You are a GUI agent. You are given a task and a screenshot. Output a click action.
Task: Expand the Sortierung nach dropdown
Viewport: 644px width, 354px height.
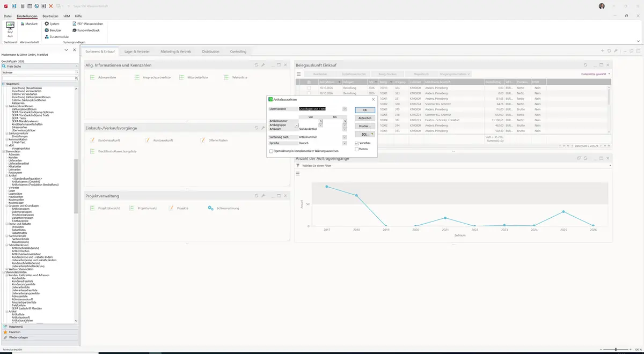tap(345, 137)
